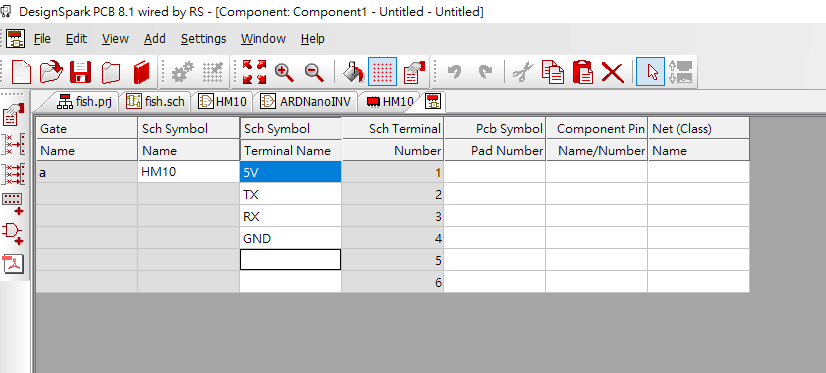Open the Edit menu
The width and height of the screenshot is (826, 373).
tap(76, 39)
